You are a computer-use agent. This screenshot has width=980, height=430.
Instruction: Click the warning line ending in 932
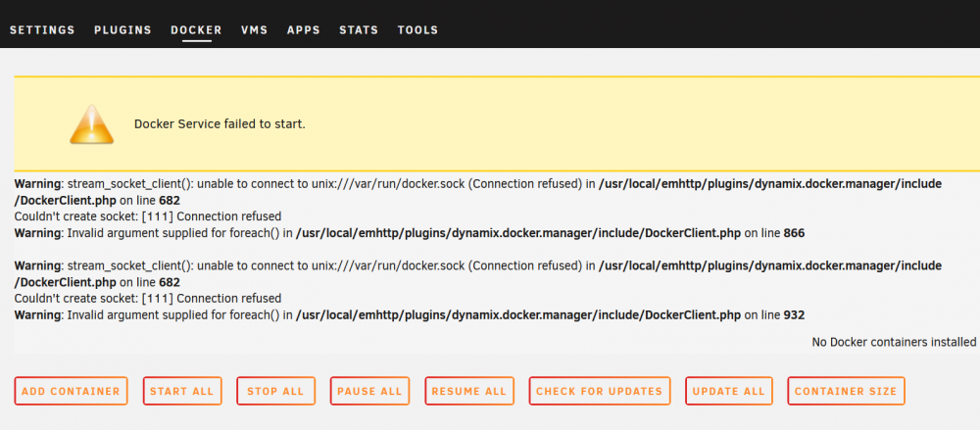[x=410, y=315]
